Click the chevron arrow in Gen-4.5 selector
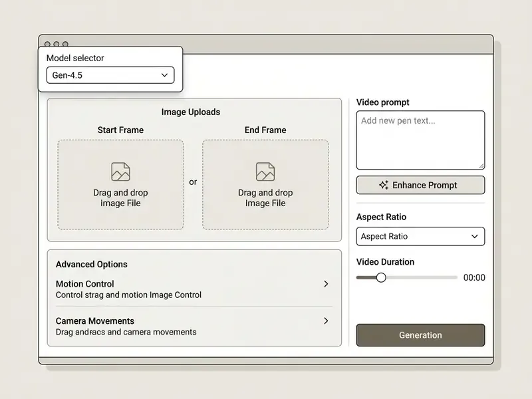Viewport: 532px width, 399px height. [x=164, y=75]
